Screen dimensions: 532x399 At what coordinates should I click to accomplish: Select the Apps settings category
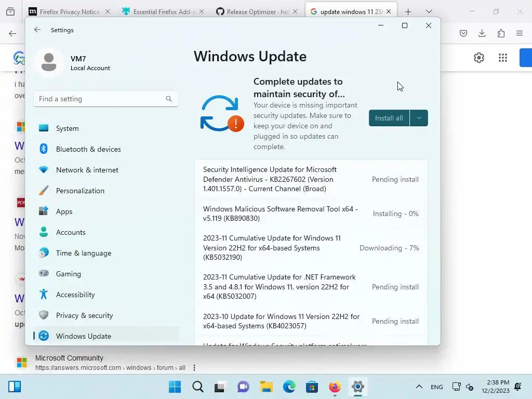coord(106,211)
